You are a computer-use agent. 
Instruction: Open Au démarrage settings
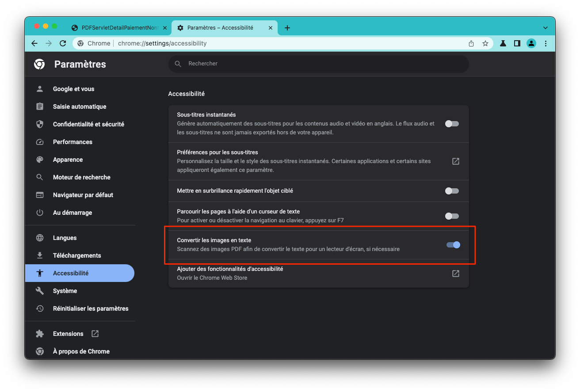[80, 213]
